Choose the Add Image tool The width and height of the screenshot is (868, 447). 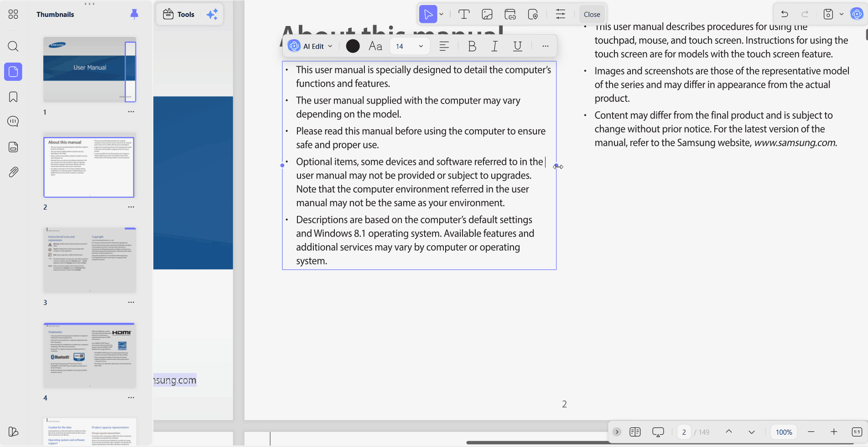487,15
